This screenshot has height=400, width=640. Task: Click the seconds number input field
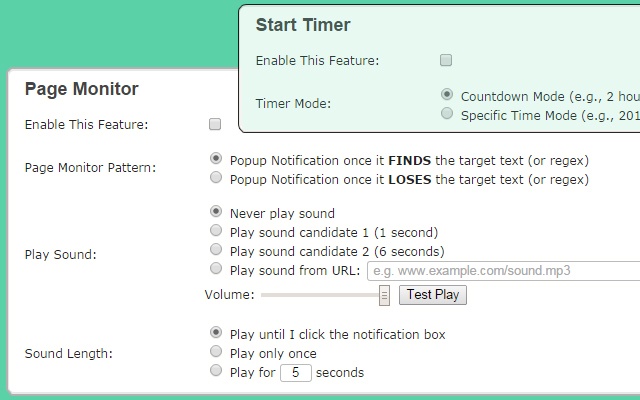[296, 373]
